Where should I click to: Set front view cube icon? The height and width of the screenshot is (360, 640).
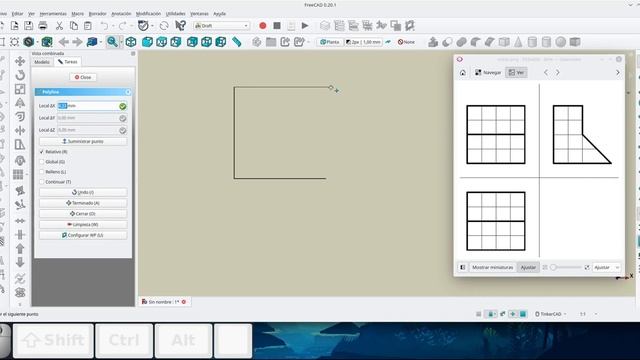(x=147, y=42)
